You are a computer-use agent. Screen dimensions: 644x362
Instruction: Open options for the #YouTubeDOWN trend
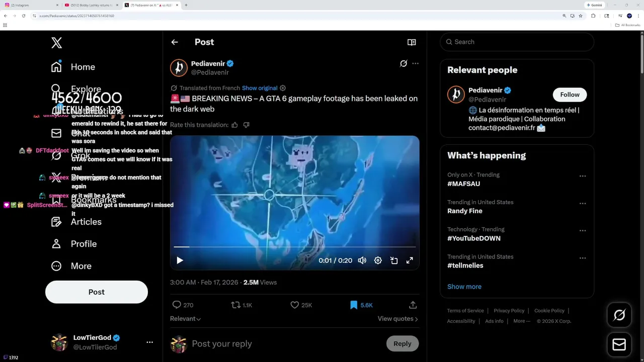[583, 230]
